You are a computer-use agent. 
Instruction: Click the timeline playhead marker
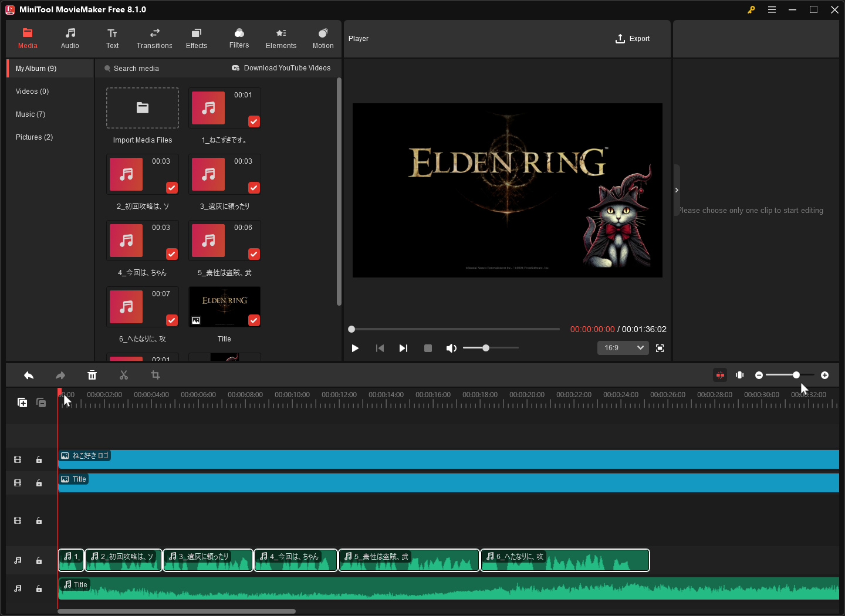[59, 392]
